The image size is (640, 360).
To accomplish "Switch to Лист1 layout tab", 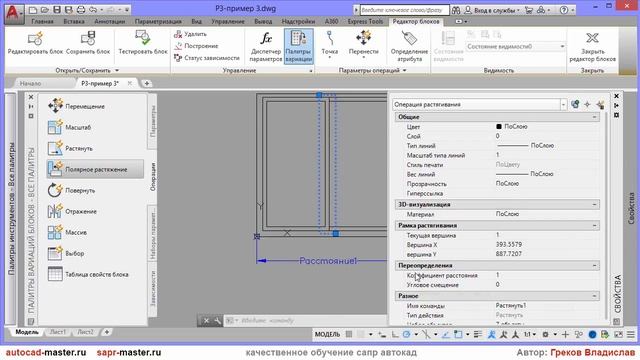I will tap(58, 332).
